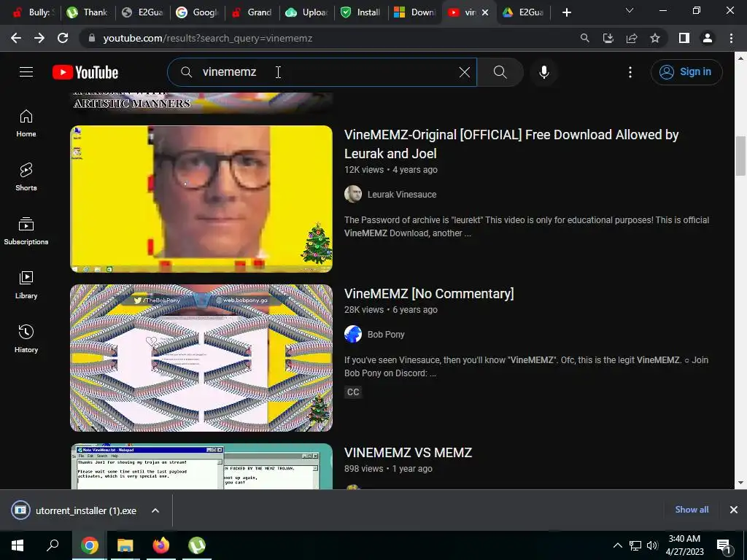Open Windows taskbar search
Viewport: 747px width, 560px height.
tap(53, 545)
